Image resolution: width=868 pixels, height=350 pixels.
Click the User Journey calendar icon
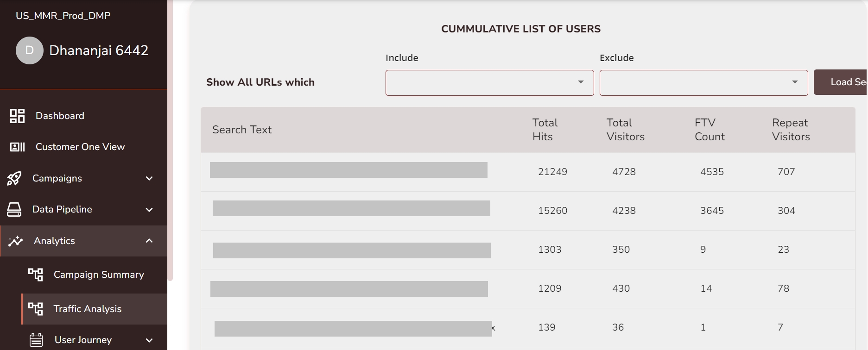tap(36, 340)
